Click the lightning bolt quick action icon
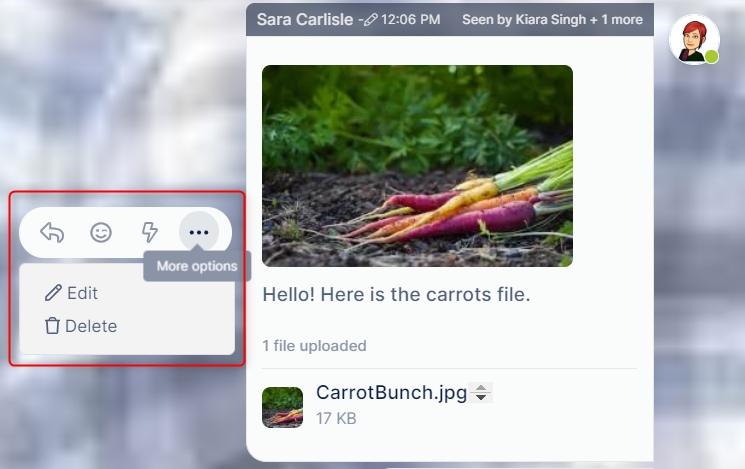Screen dimensions: 745x469 [x=150, y=232]
